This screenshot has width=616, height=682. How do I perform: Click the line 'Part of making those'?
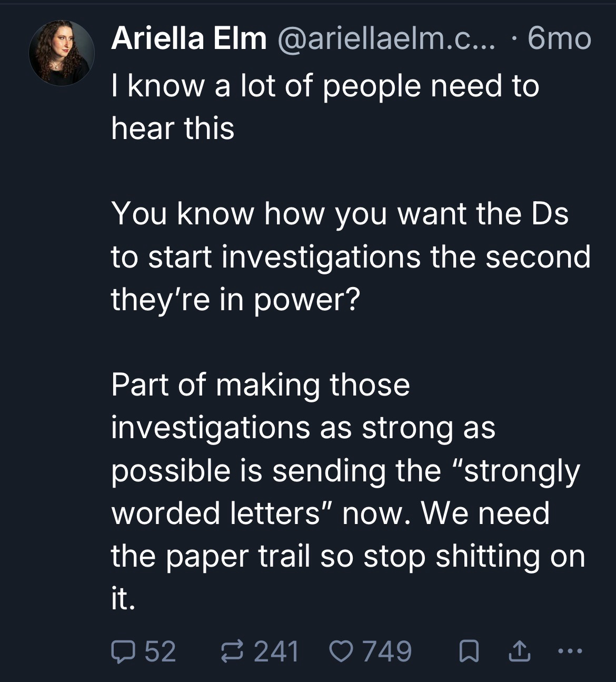tap(260, 384)
